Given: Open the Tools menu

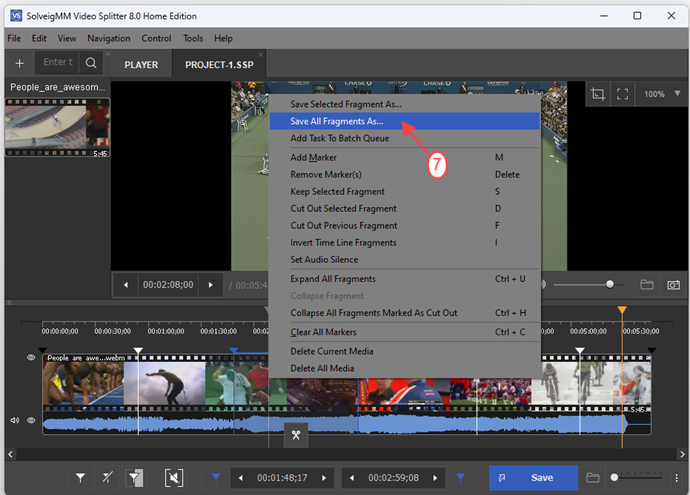Looking at the screenshot, I should [193, 38].
